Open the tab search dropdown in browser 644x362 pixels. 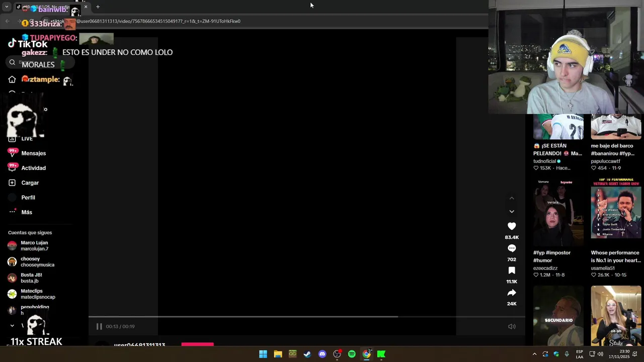pyautogui.click(x=7, y=7)
